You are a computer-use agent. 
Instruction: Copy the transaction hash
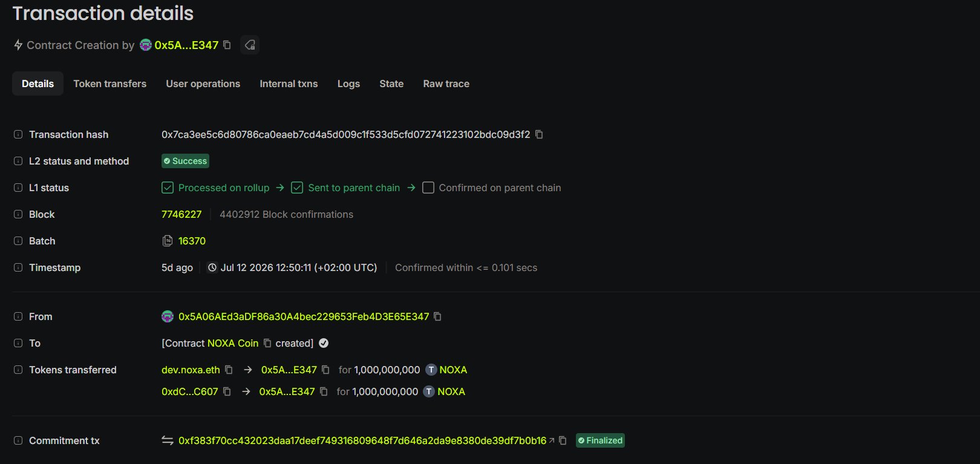click(x=539, y=134)
